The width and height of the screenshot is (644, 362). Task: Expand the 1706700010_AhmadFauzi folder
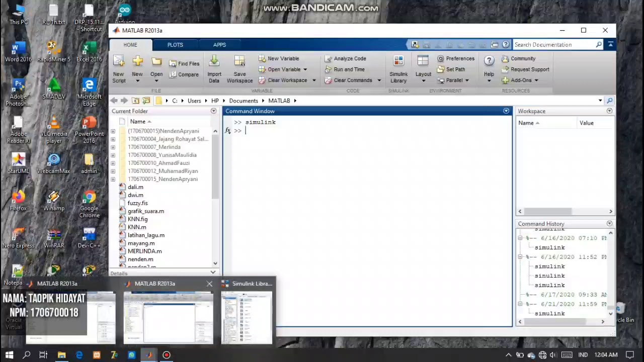point(113,163)
